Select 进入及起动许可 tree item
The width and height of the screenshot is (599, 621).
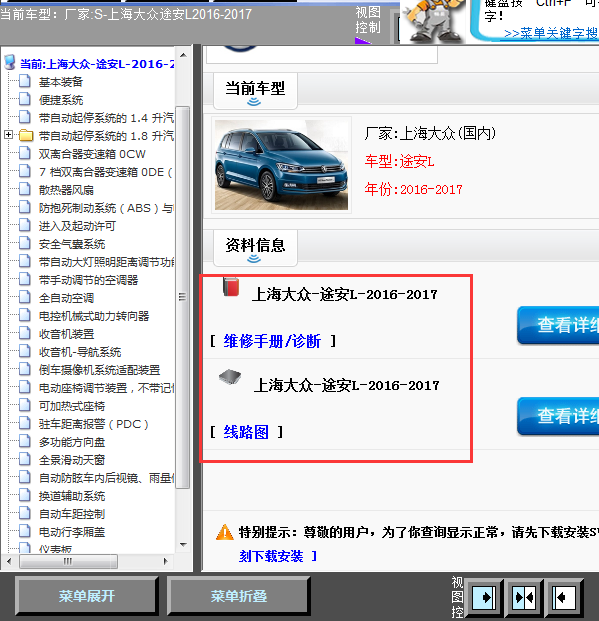pos(77,226)
